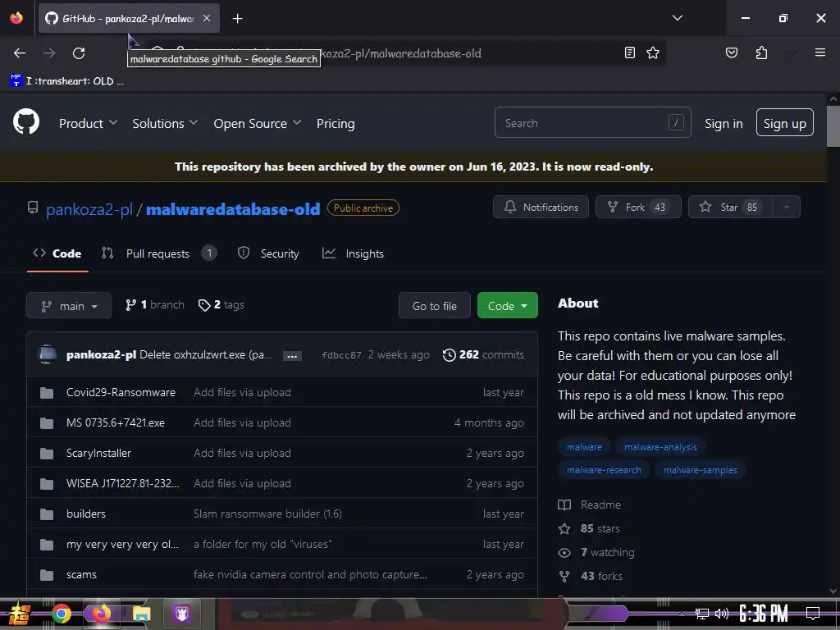
Task: Focus the GitHub Search field
Action: (x=592, y=123)
